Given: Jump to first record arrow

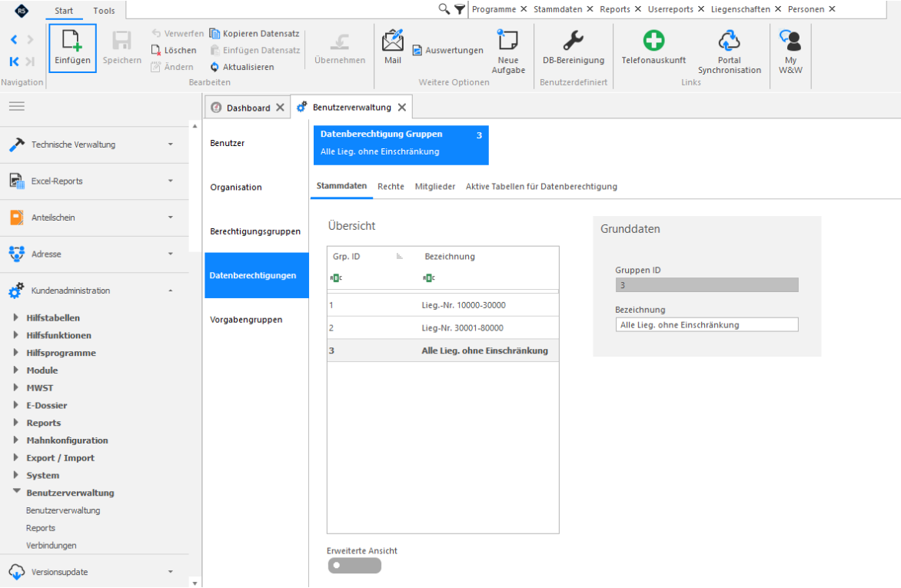Looking at the screenshot, I should (x=15, y=61).
